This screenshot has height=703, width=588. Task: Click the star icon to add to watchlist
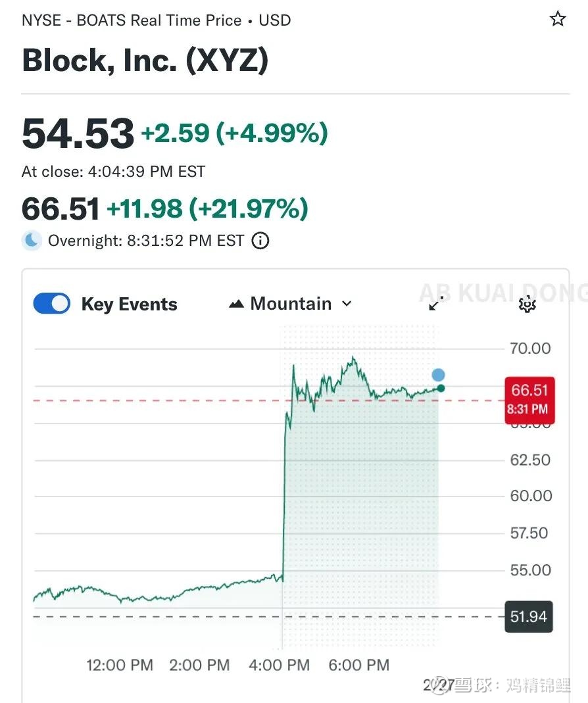click(x=558, y=19)
